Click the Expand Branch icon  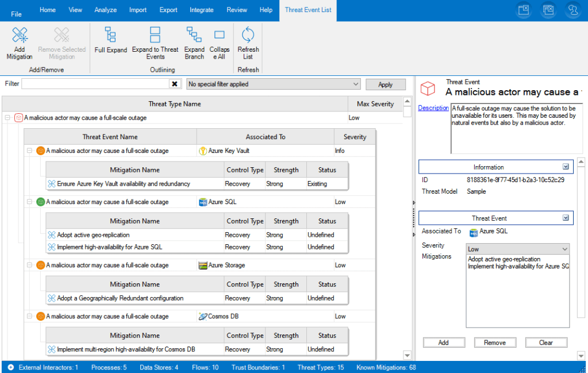pos(194,36)
